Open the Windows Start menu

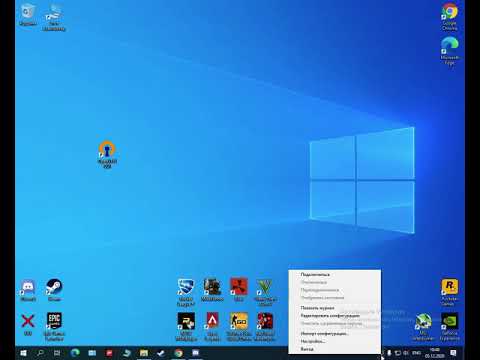tap(23, 353)
